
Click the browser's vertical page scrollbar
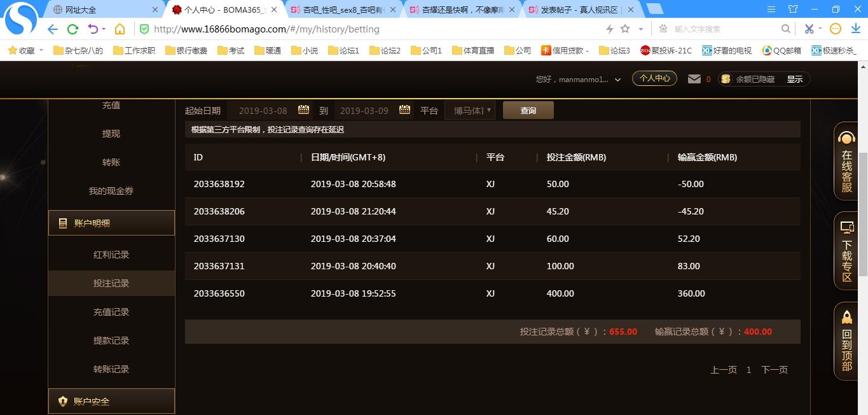863,213
